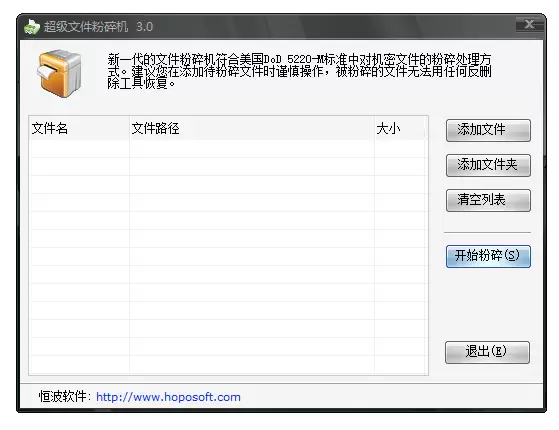Clear the list with 清空列表
Screen dimensions: 559x430
coord(488,200)
